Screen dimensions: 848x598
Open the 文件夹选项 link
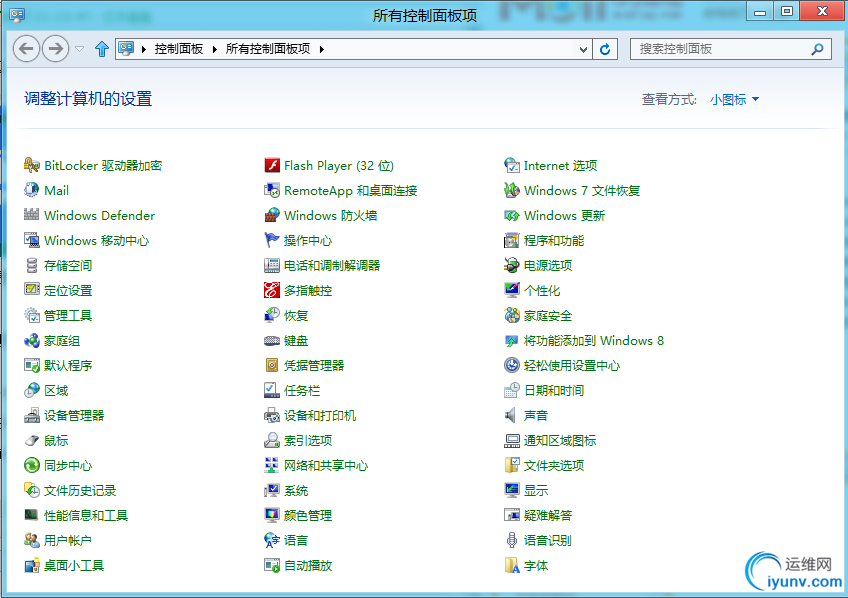coord(554,466)
